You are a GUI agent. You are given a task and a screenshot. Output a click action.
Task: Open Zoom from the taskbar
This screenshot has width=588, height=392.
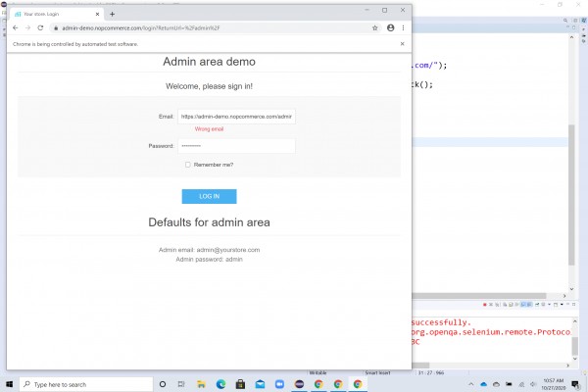(x=279, y=384)
